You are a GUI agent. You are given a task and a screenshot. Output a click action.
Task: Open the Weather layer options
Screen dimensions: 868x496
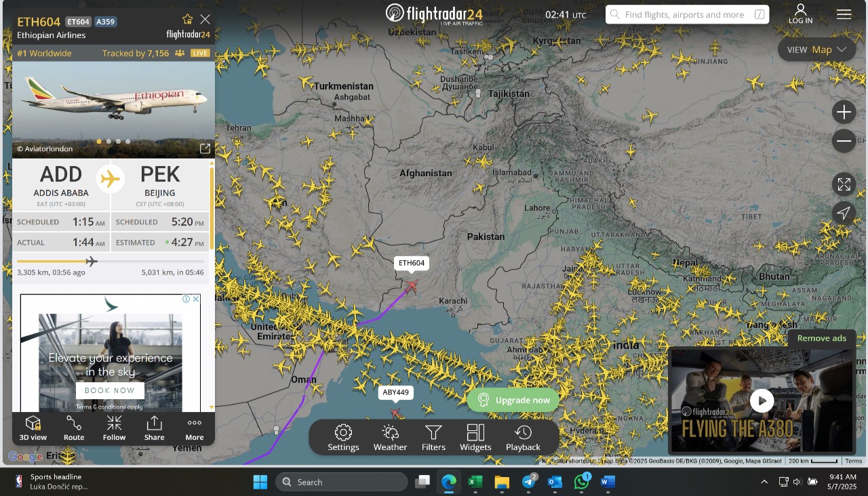click(x=390, y=438)
